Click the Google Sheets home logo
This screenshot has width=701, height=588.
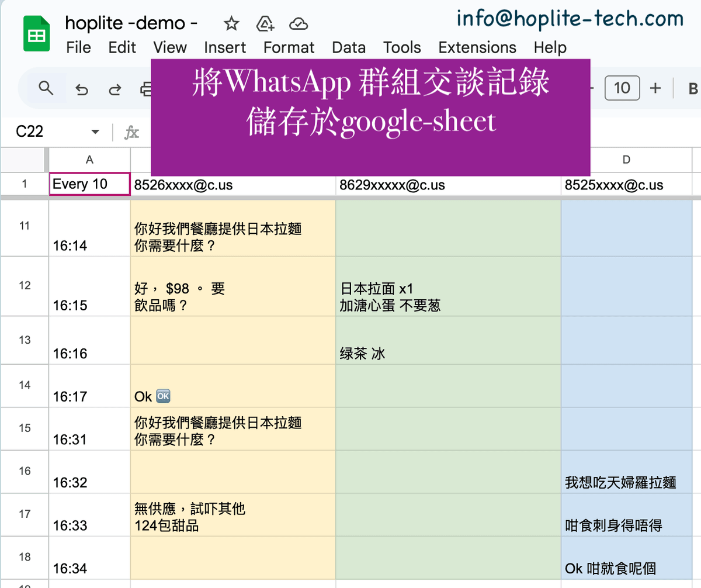(36, 35)
